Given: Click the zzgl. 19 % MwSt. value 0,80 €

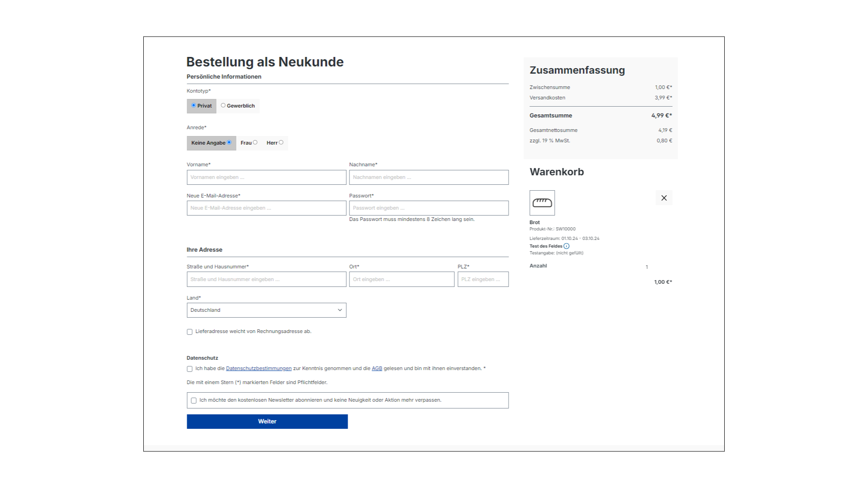Looking at the screenshot, I should (x=664, y=141).
